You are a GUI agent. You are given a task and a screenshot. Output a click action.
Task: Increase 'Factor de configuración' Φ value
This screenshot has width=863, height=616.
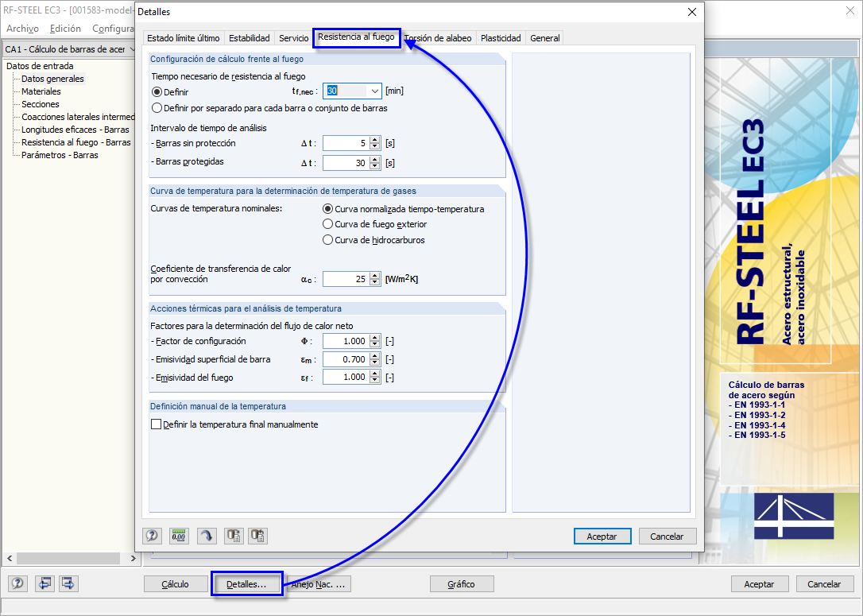(375, 338)
